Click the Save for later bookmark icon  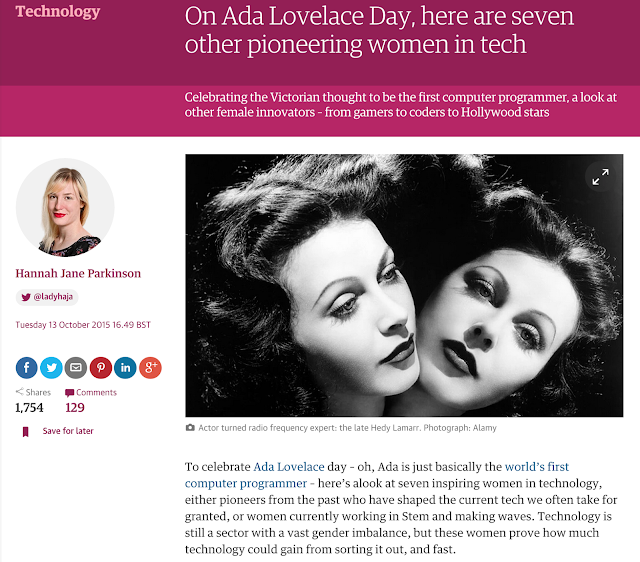point(25,431)
